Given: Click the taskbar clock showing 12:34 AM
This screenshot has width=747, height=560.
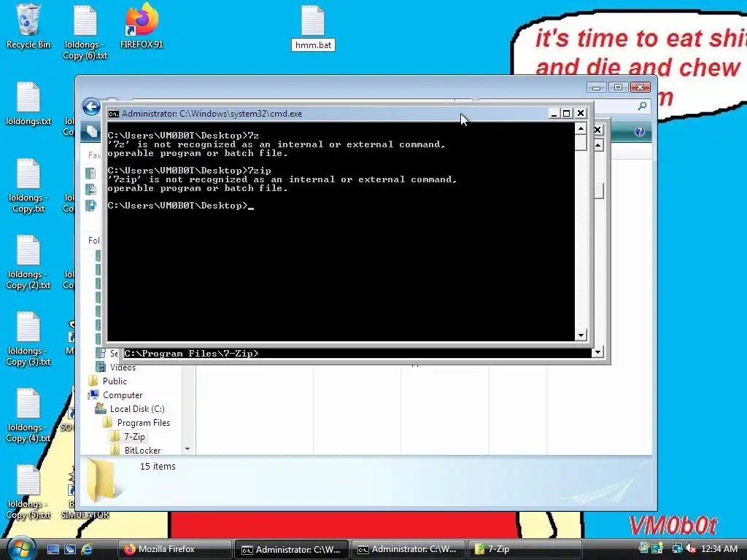Looking at the screenshot, I should pos(719,549).
